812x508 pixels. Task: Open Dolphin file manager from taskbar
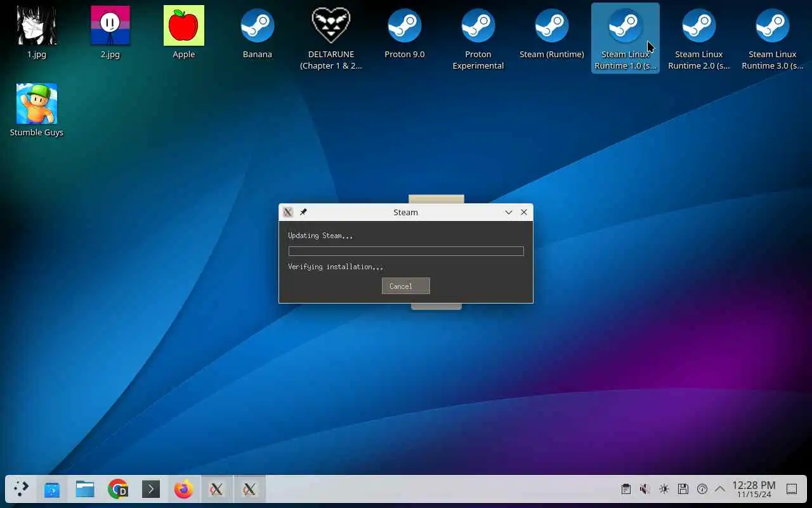(85, 489)
